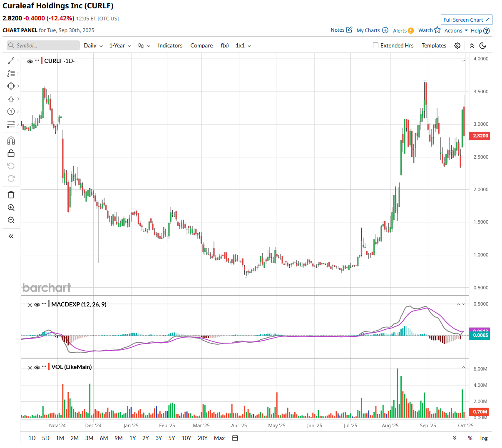The width and height of the screenshot is (502, 448).
Task: Select the Max range tab
Action: click(x=219, y=438)
